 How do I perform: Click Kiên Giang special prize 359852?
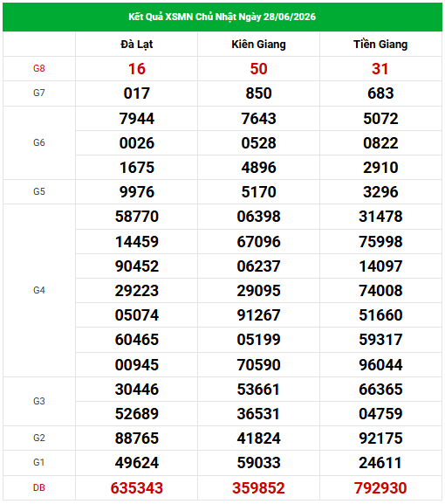pos(259,488)
